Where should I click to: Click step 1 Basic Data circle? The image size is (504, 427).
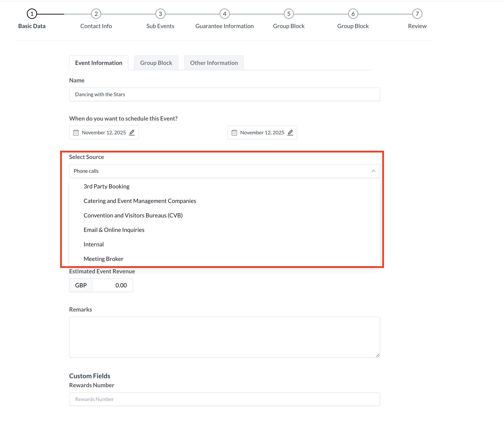tap(32, 14)
